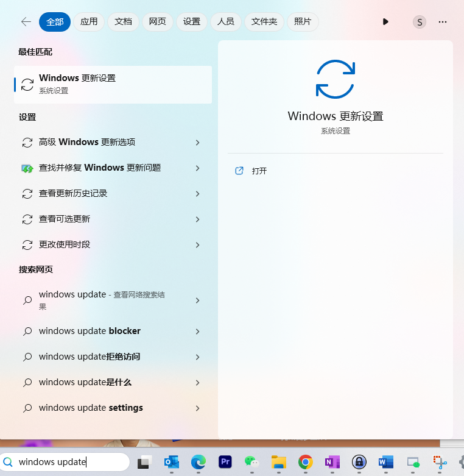This screenshot has height=476, width=464.
Task: Open the 照片 filter tab
Action: pos(303,22)
